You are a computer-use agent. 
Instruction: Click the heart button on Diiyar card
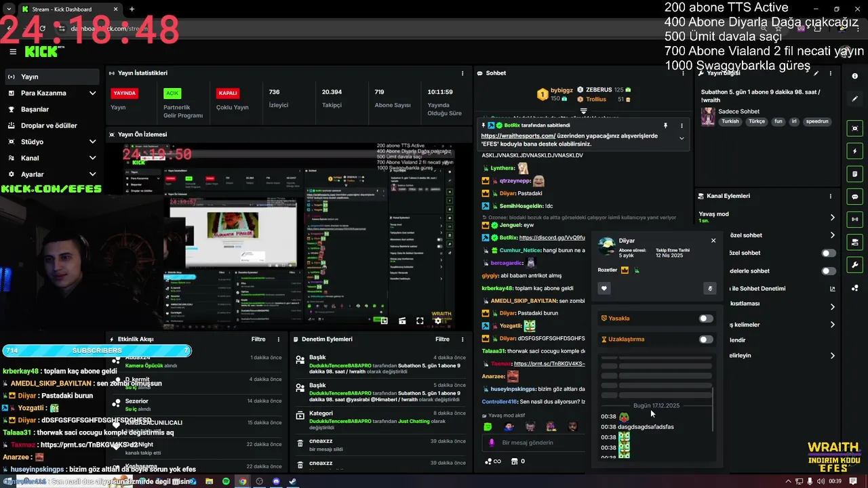click(604, 289)
